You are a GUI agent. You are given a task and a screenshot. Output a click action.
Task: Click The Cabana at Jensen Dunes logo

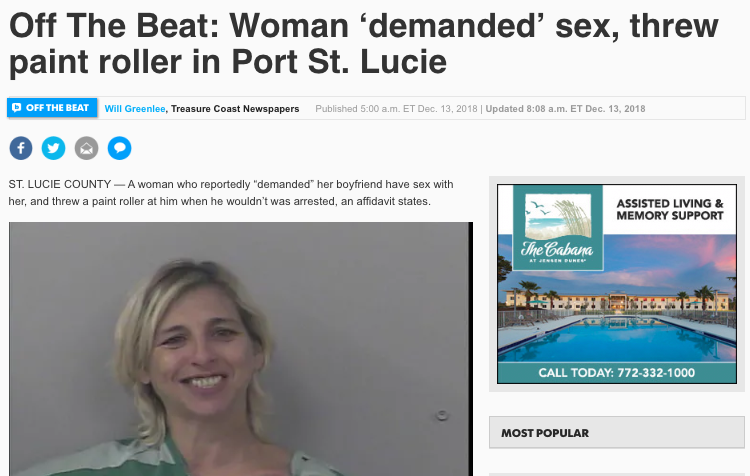[x=558, y=229]
